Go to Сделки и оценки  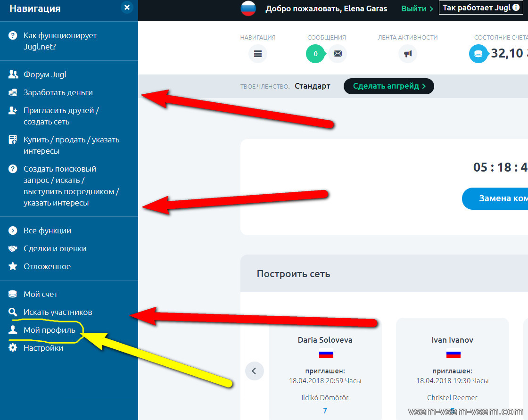point(55,248)
